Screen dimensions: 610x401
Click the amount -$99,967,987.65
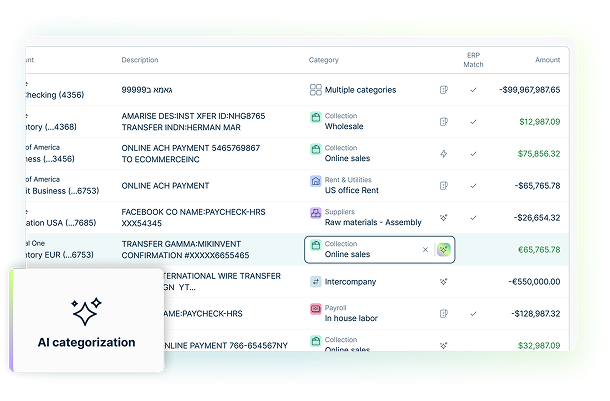pos(529,90)
